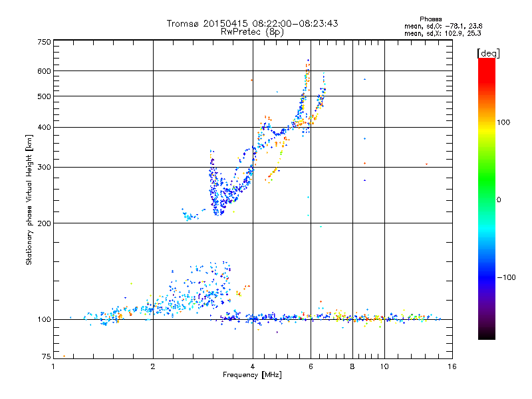Click the y-axis tick label '75'
Viewport: 532px width, 399px height.
47,356
